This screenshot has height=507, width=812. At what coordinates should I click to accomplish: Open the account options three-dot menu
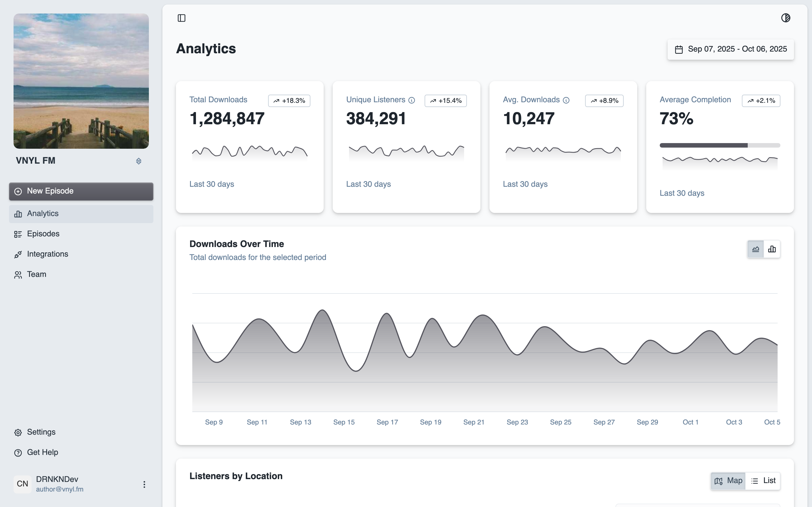coord(144,484)
